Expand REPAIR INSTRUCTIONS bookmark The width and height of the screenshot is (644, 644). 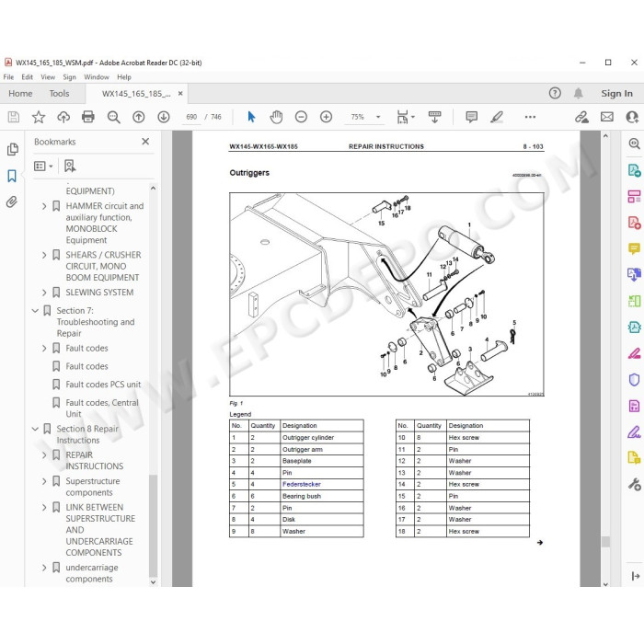44,455
